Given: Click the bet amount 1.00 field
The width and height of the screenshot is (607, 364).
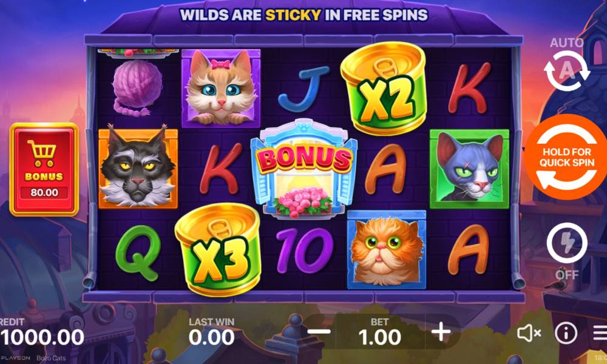Looking at the screenshot, I should pos(380,332).
